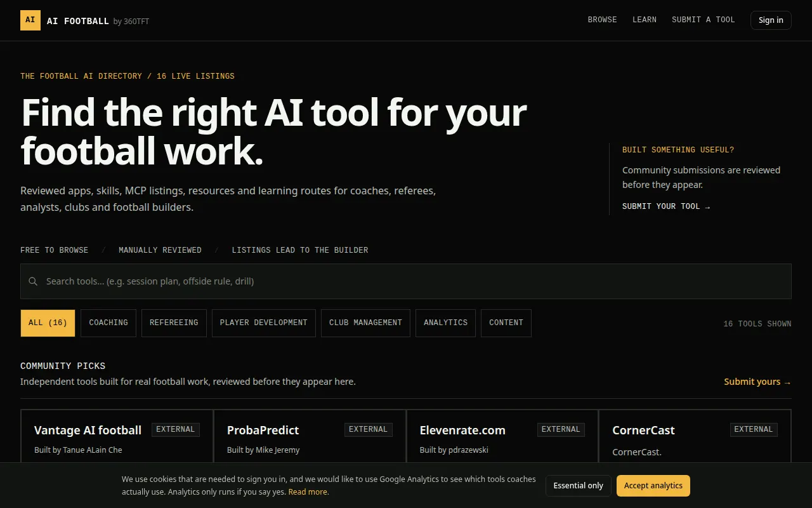
Task: Click EXTERNAL badge on CornerCast card
Action: tap(754, 430)
